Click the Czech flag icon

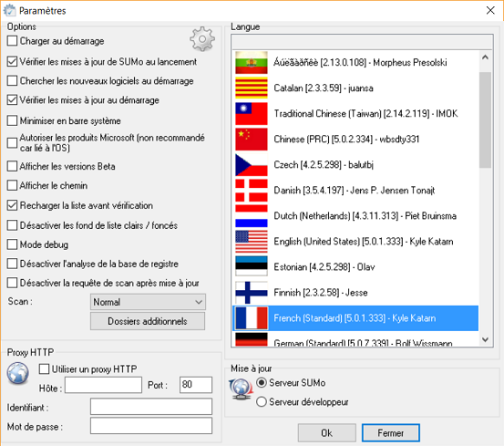click(x=251, y=165)
